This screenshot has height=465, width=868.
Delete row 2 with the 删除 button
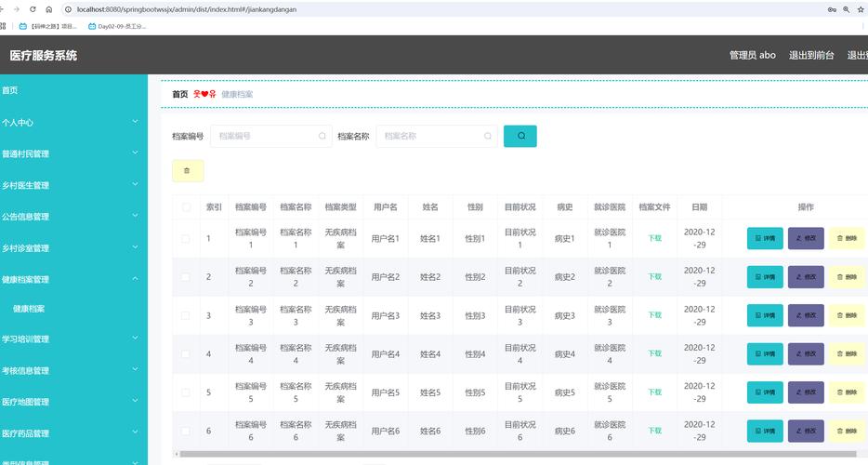847,276
